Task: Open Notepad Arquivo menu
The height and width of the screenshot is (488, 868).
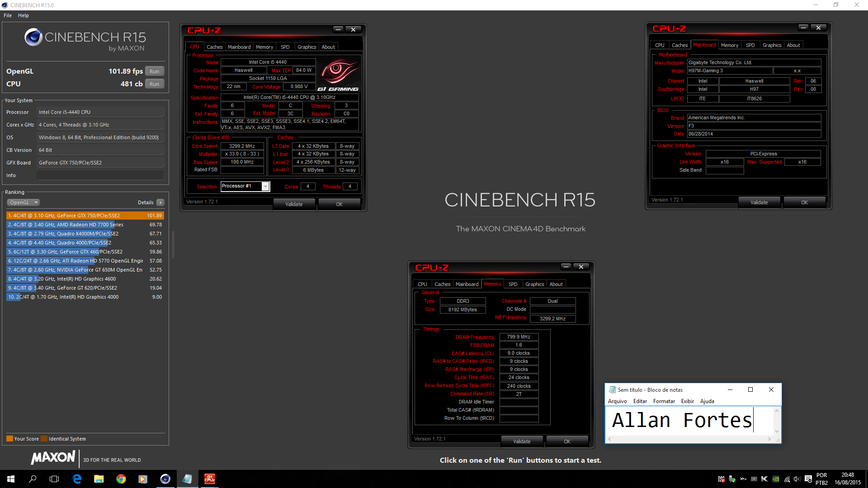Action: pos(618,401)
